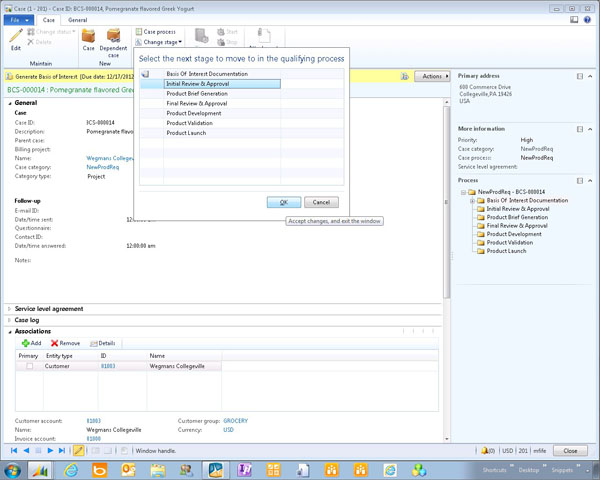
Task: Collapse the More information pane chevron
Action: click(x=590, y=129)
